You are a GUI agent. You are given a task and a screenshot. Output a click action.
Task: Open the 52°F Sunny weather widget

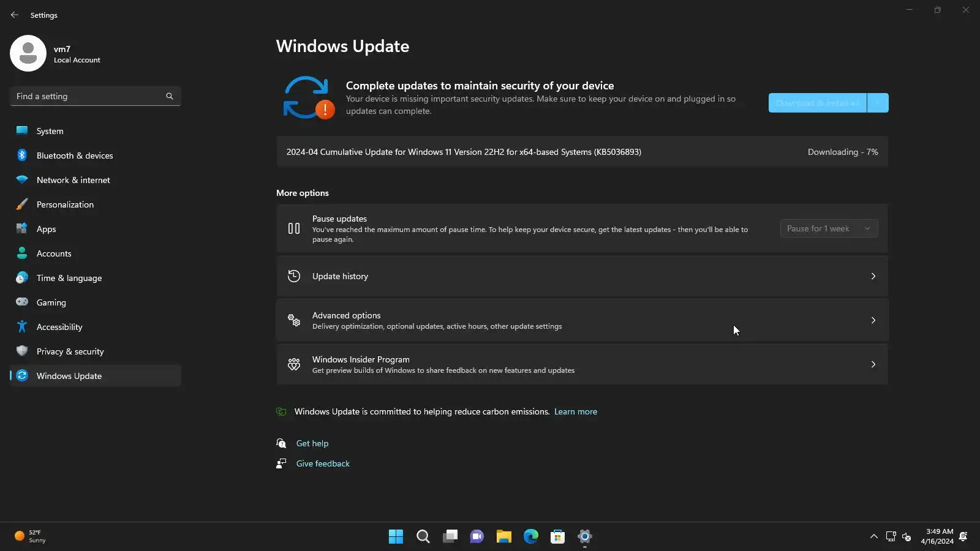[x=31, y=536]
